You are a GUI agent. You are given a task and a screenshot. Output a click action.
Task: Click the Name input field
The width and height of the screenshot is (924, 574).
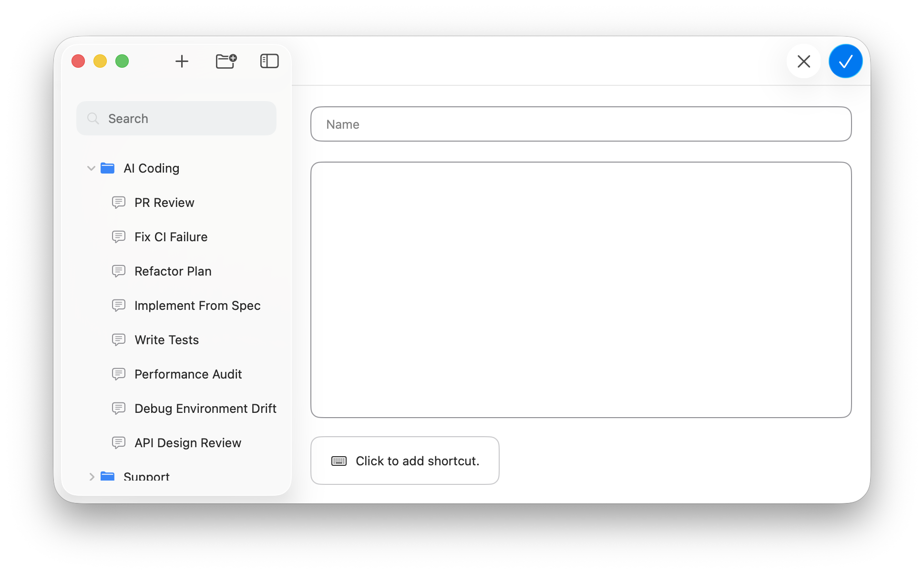point(581,124)
